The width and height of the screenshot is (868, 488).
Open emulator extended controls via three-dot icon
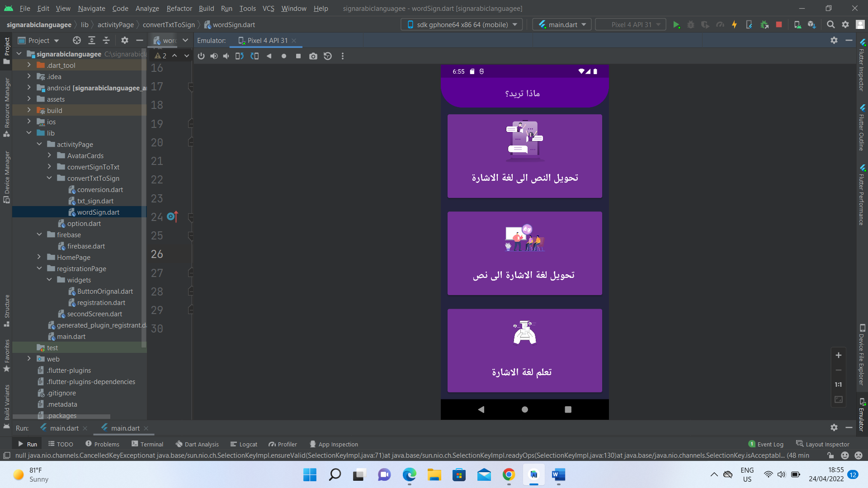click(x=343, y=56)
